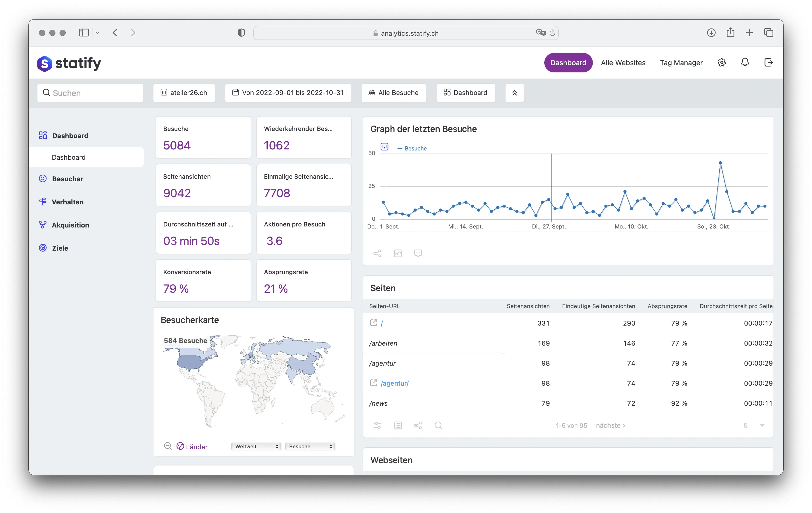This screenshot has height=513, width=812.
Task: Export visits graph as image
Action: pyautogui.click(x=398, y=253)
